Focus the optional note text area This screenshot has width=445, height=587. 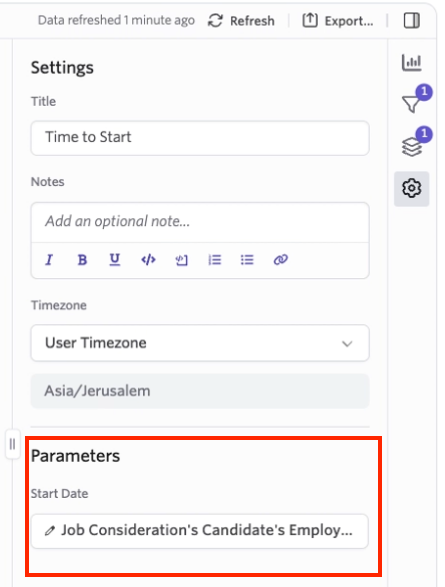tap(200, 222)
